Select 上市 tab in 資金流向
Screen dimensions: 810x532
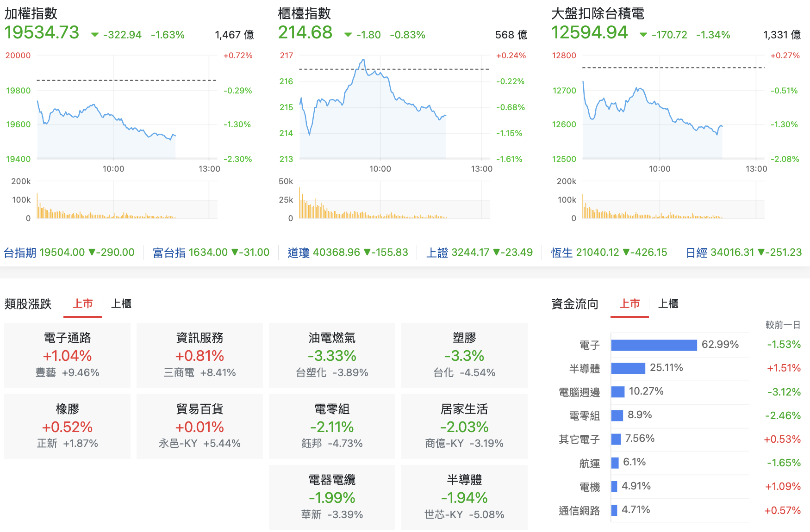click(629, 303)
